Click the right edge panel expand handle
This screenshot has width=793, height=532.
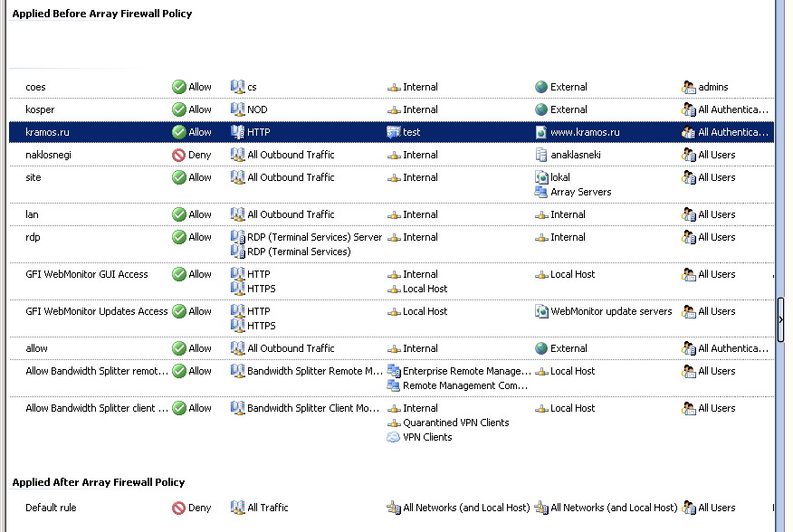tap(781, 319)
